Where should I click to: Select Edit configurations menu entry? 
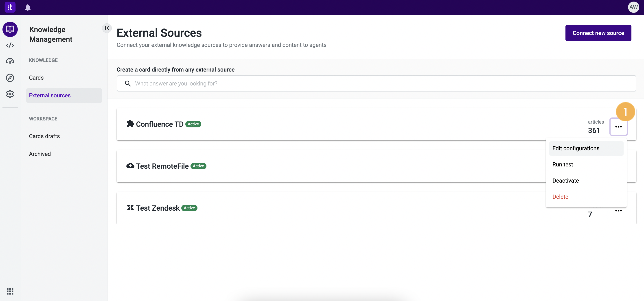(576, 148)
